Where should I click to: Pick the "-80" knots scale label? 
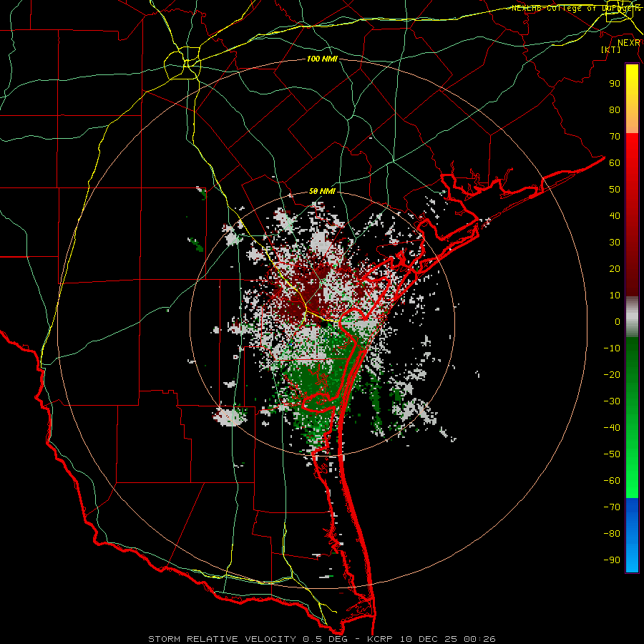[612, 534]
